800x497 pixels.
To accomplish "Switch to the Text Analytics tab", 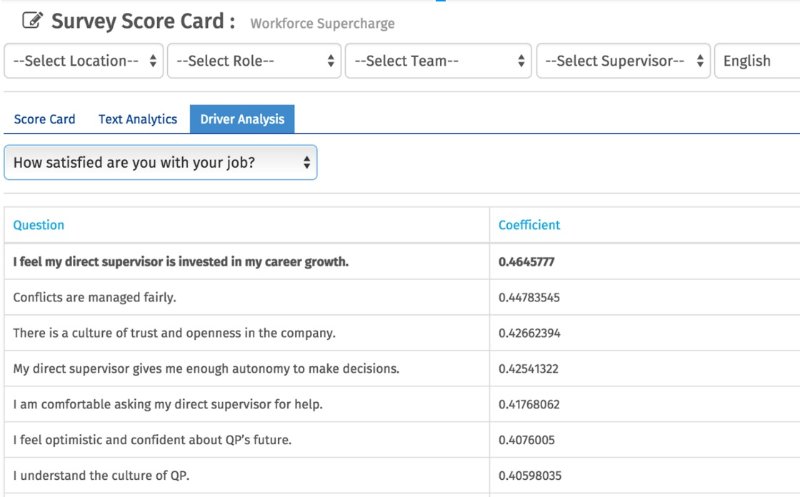I will (138, 119).
